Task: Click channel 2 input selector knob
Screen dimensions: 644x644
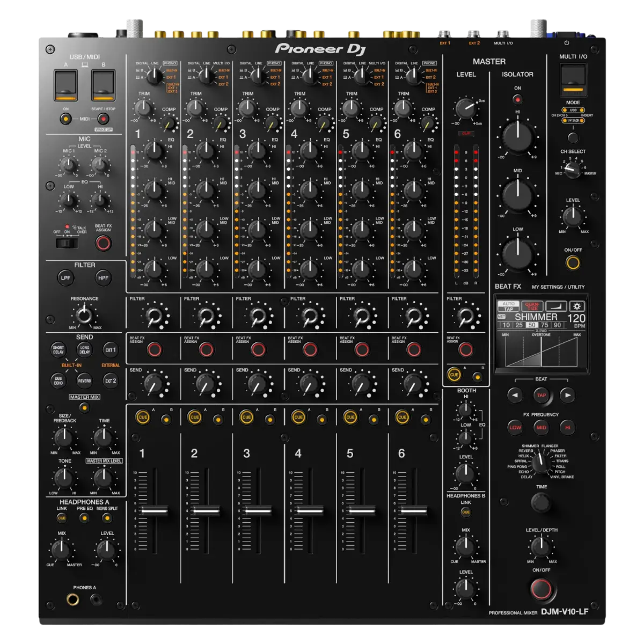Action: [x=206, y=76]
